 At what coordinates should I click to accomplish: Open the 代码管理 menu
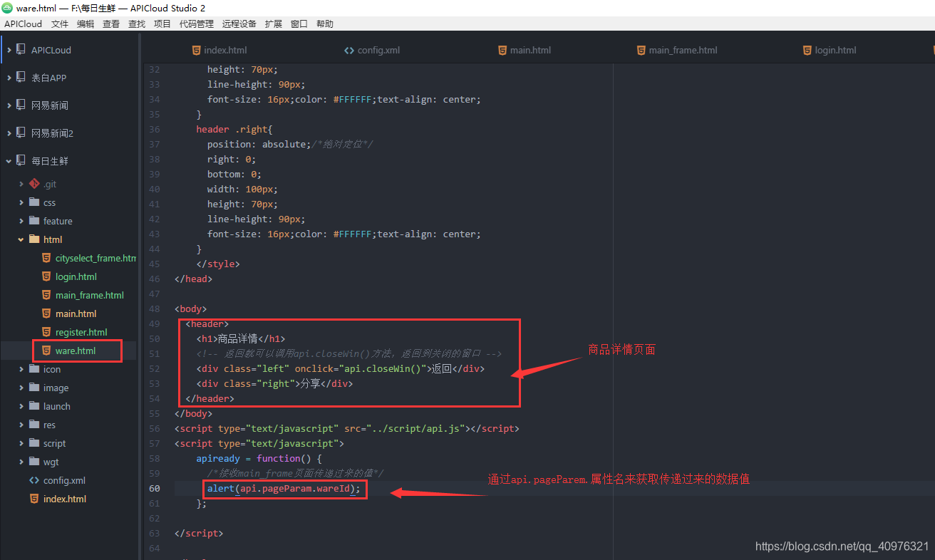pyautogui.click(x=197, y=24)
